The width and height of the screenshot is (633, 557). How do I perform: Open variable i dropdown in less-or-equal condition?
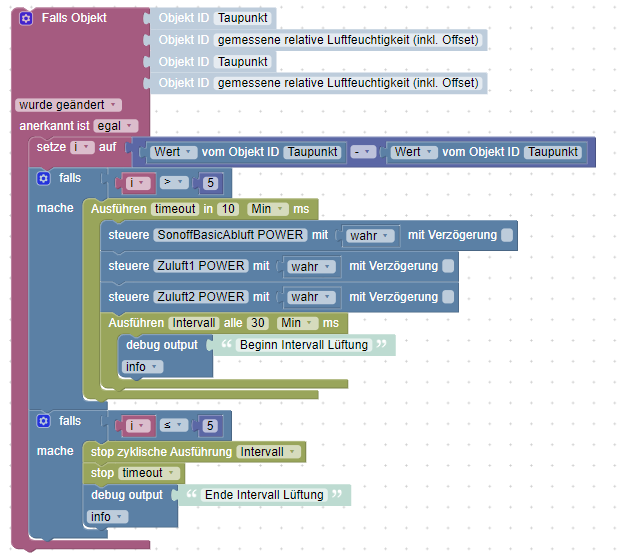point(137,426)
